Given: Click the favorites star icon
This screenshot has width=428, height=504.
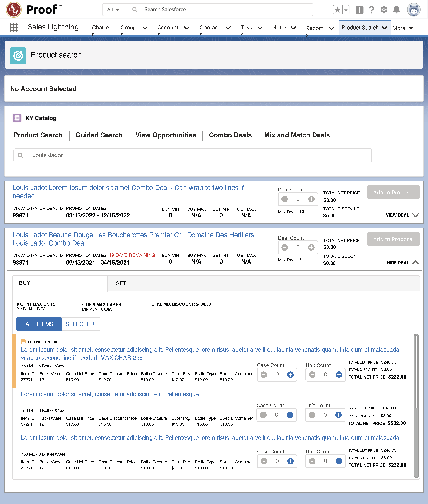Looking at the screenshot, I should [x=338, y=10].
